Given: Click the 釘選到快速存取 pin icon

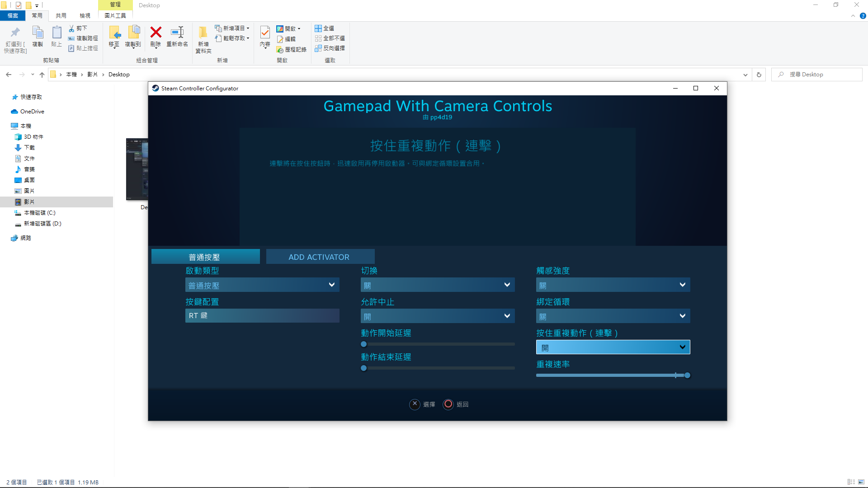Looking at the screenshot, I should point(15,33).
